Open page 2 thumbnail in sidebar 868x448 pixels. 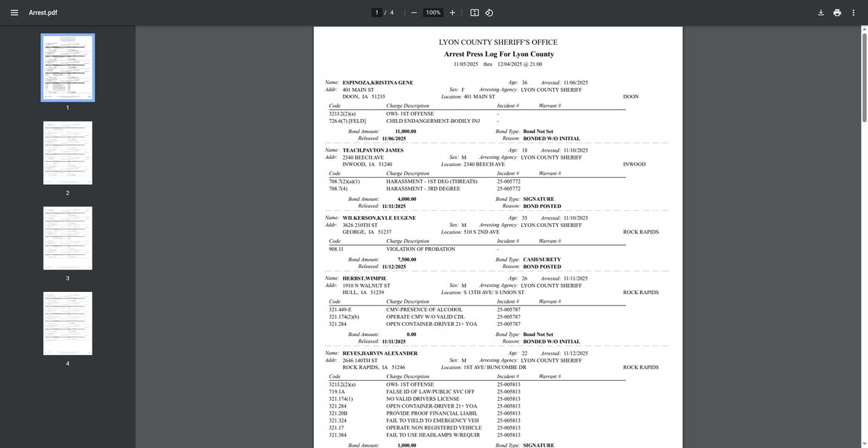click(67, 153)
